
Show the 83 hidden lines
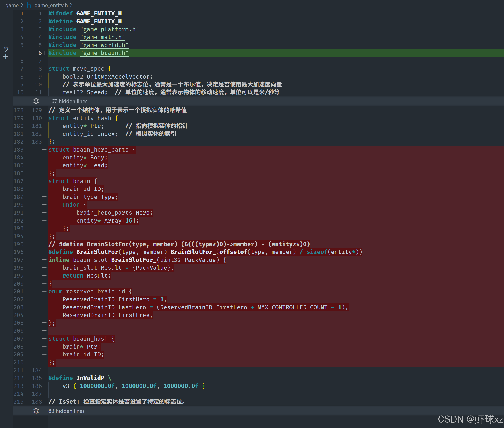coord(67,411)
